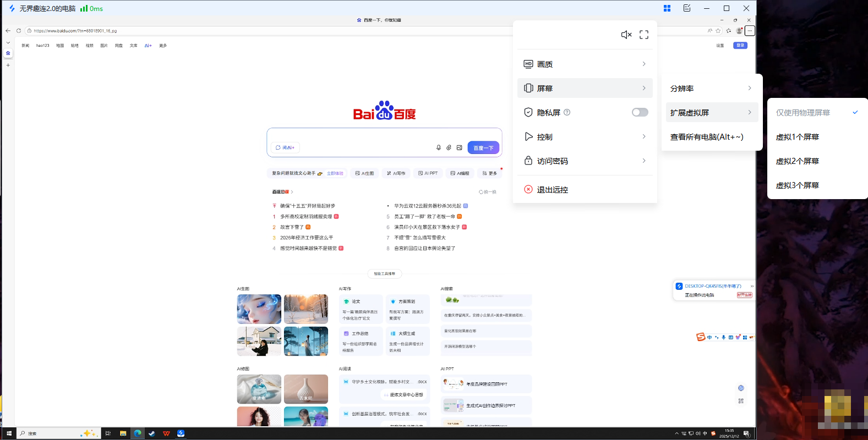This screenshot has height=440, width=868.
Task: Click the browser address bar URL
Action: [75, 31]
